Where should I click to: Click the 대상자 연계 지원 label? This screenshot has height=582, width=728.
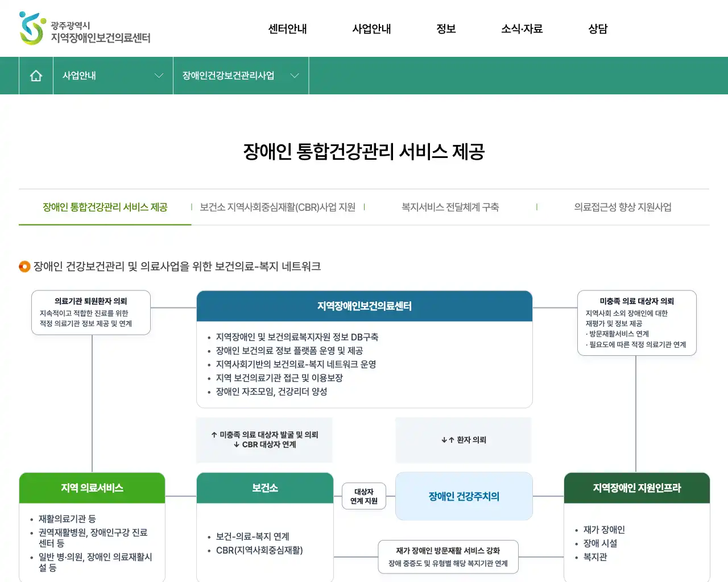(x=364, y=496)
